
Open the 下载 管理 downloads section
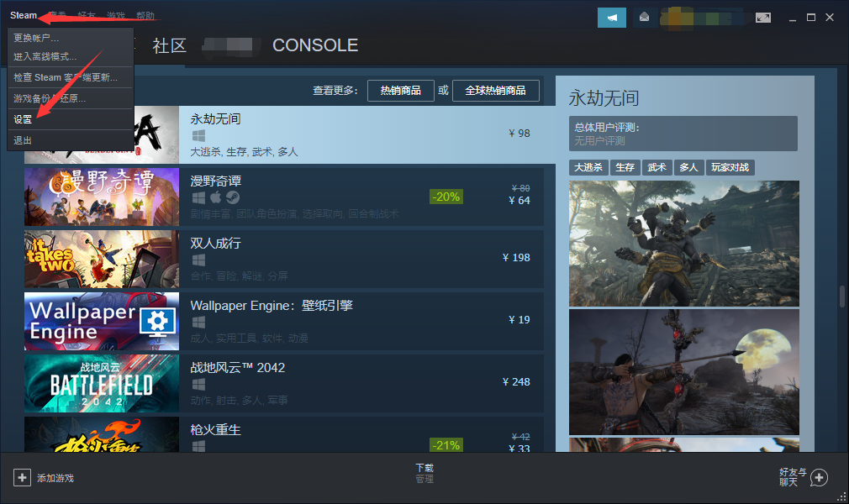point(424,473)
